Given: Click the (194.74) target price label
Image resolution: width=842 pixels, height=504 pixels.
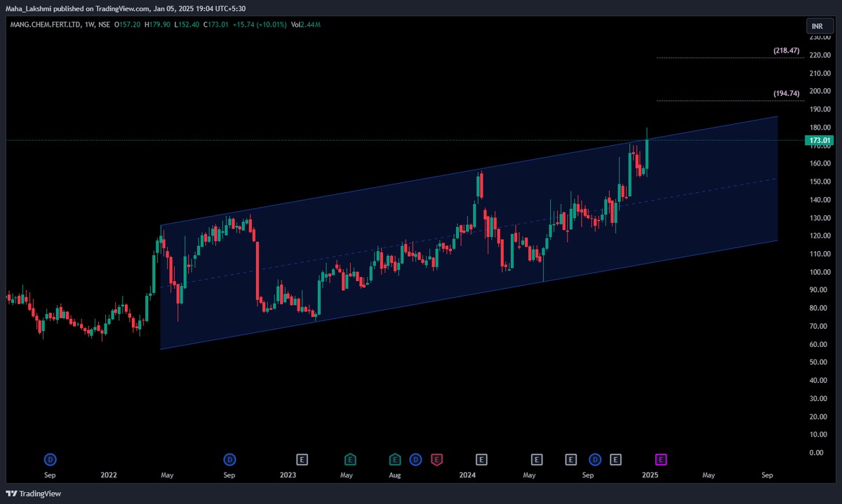Looking at the screenshot, I should click(787, 93).
